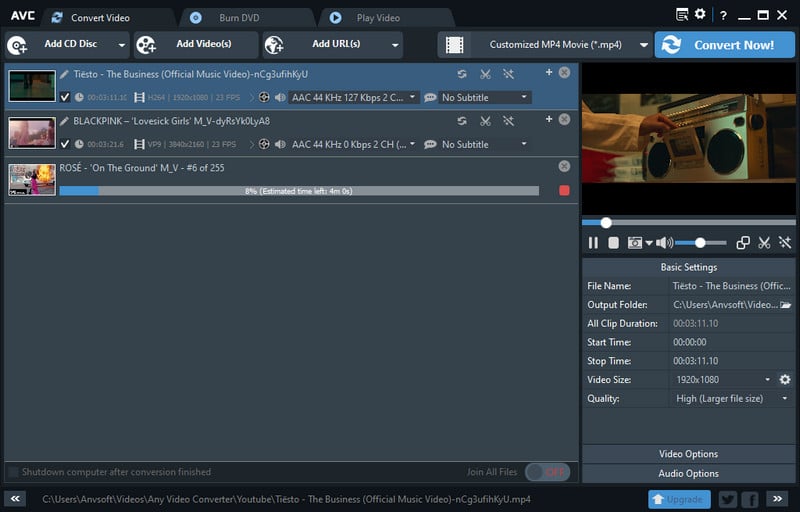800x512 pixels.
Task: Click the Upgrade button
Action: [x=679, y=499]
